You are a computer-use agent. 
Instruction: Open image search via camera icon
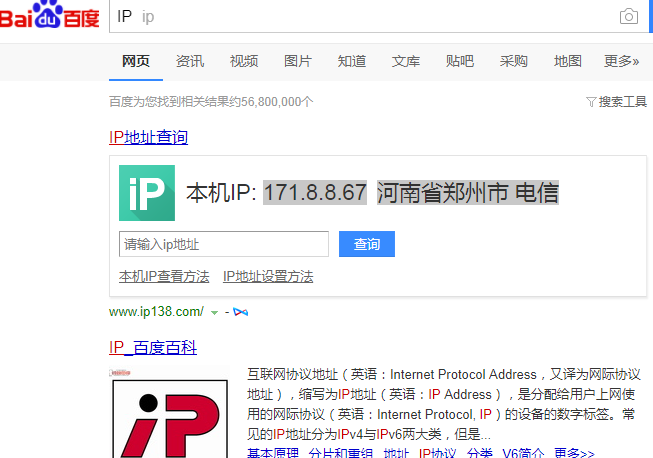pos(628,17)
